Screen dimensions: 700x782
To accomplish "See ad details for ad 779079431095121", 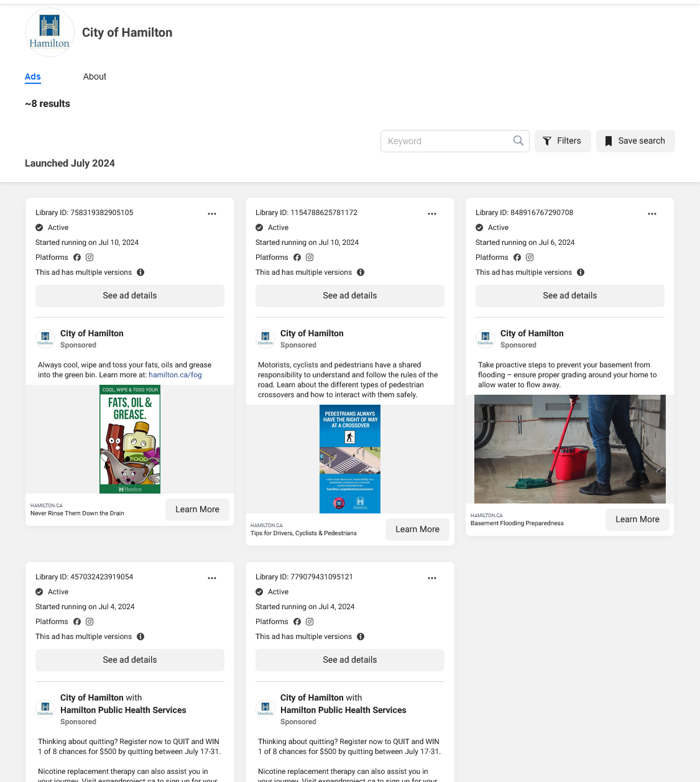I will point(350,660).
